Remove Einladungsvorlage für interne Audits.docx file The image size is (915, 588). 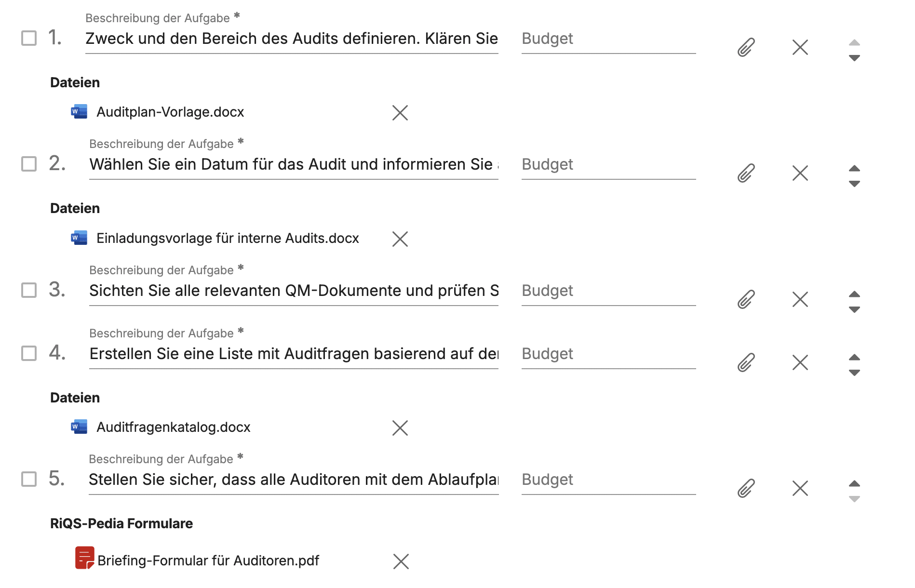click(400, 239)
